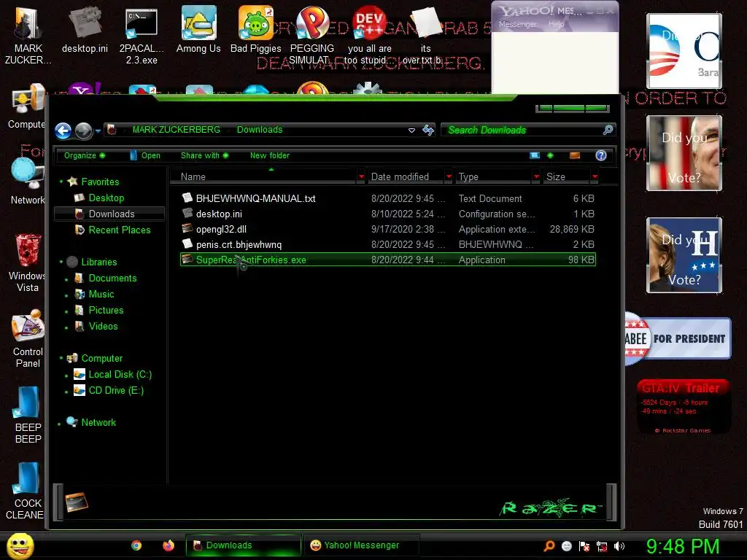The image size is (747, 560).
Task: Click the volume speaker tray icon
Action: click(x=619, y=546)
